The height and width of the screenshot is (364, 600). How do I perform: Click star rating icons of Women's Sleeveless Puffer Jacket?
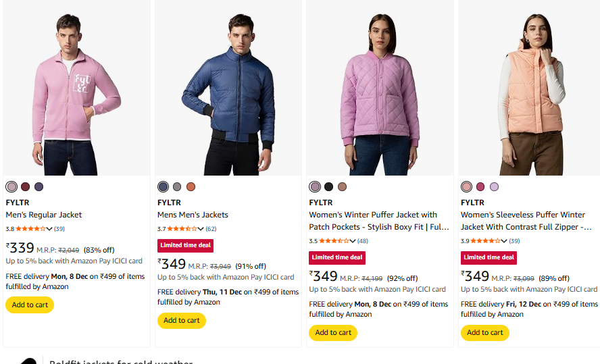tap(484, 241)
